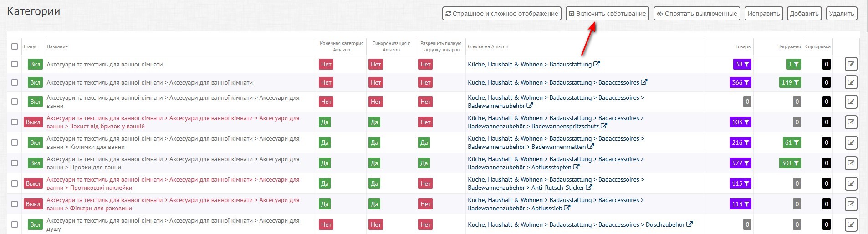Filter by the 115 products badge
The image size is (868, 234).
pyautogui.click(x=740, y=183)
